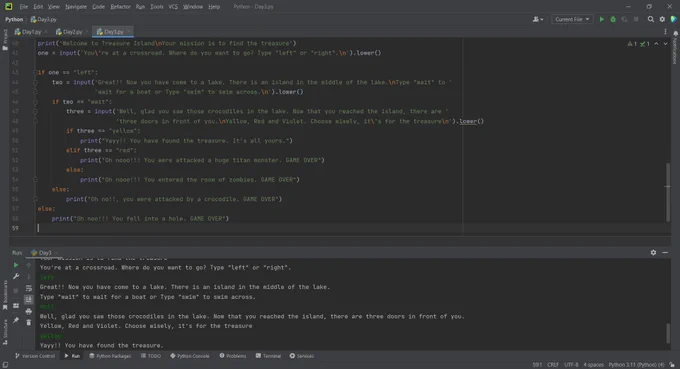This screenshot has width=680, height=369.
Task: Open the Tools menu
Action: [x=157, y=7]
